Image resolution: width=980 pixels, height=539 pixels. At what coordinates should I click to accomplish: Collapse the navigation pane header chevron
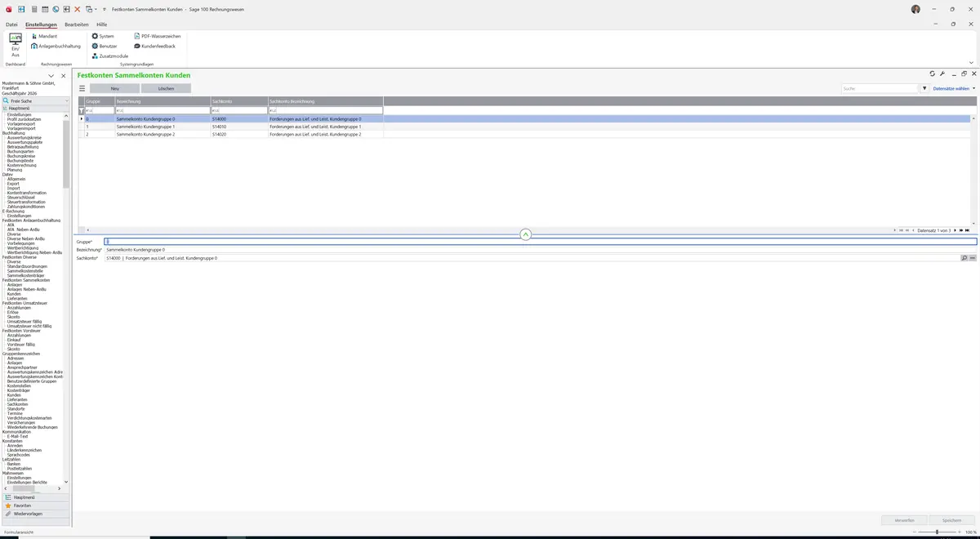[51, 76]
